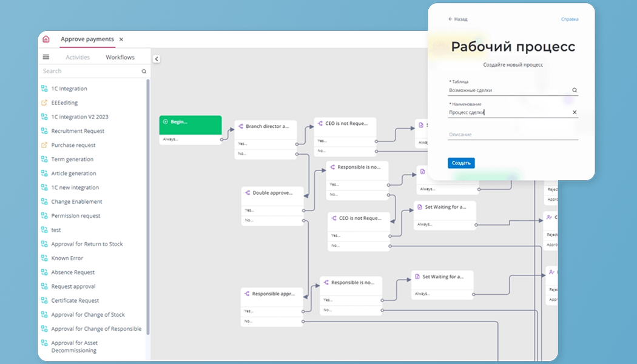Click the home icon in the tab bar
This screenshot has width=637, height=364.
[46, 39]
